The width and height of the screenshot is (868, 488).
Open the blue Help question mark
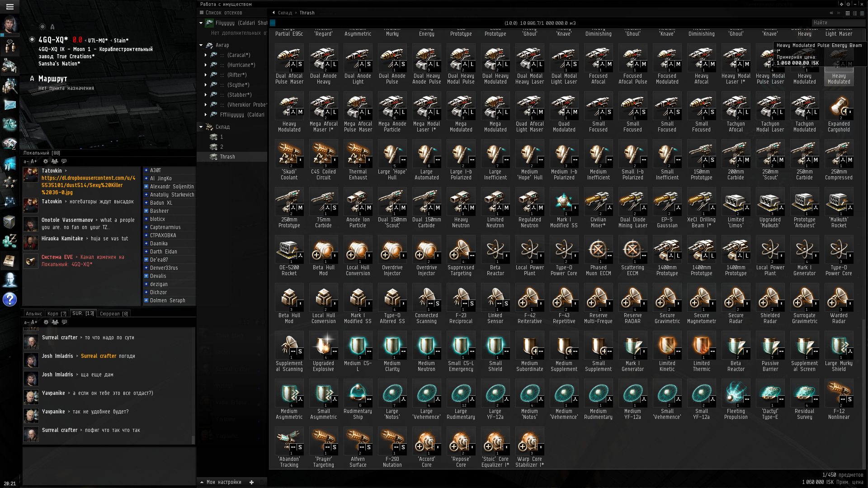point(9,299)
